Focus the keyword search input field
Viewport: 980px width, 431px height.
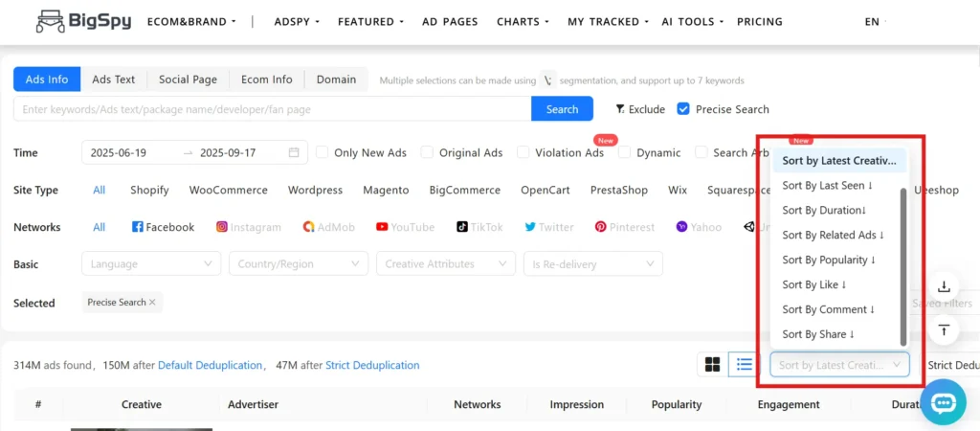(x=273, y=109)
